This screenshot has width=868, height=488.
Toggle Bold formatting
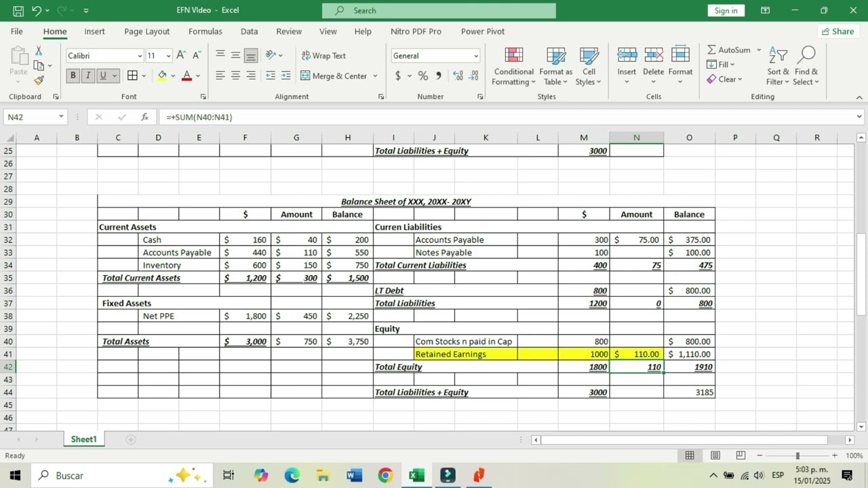pyautogui.click(x=73, y=76)
